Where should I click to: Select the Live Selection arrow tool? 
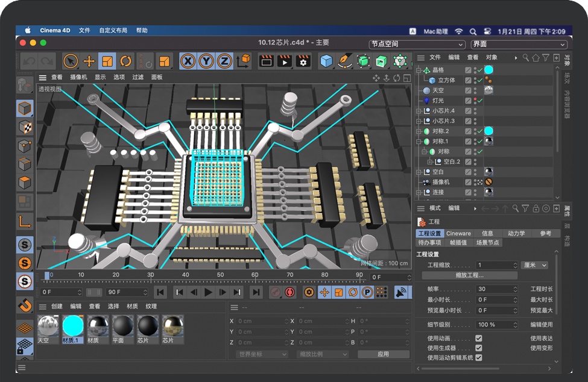[x=70, y=60]
